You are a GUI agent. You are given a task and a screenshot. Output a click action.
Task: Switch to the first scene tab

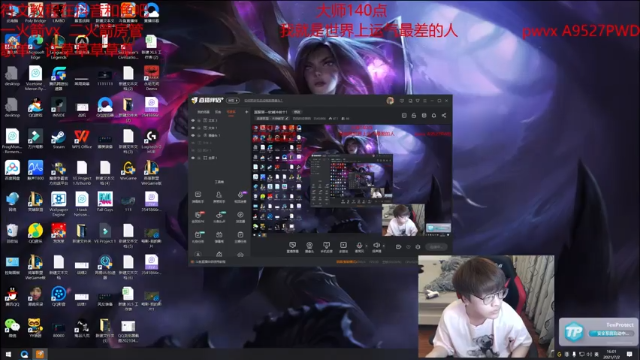203,112
